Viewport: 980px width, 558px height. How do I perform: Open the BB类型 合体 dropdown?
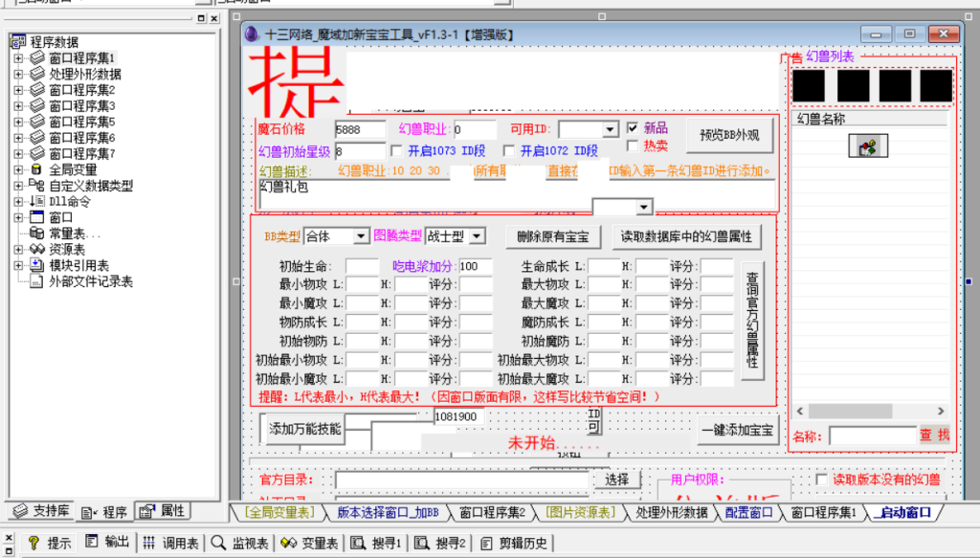point(361,236)
